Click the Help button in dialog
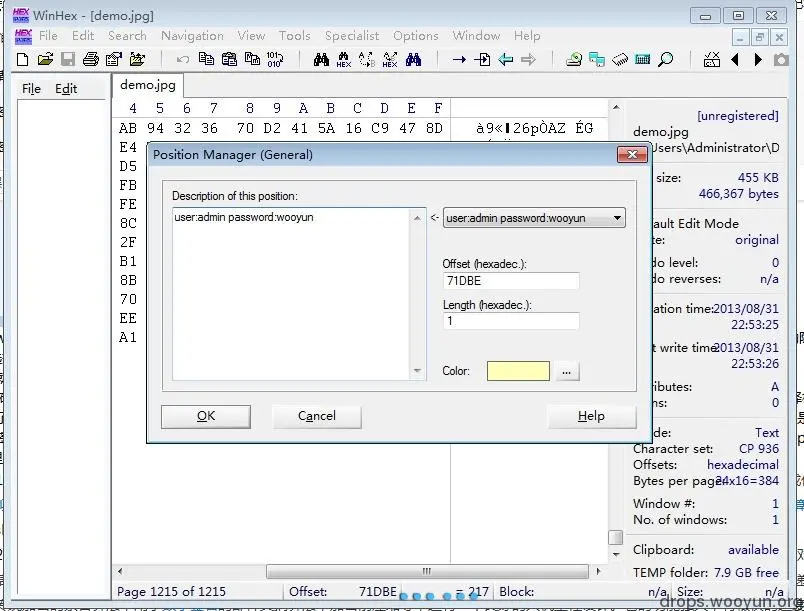The height and width of the screenshot is (611, 804). click(x=591, y=416)
